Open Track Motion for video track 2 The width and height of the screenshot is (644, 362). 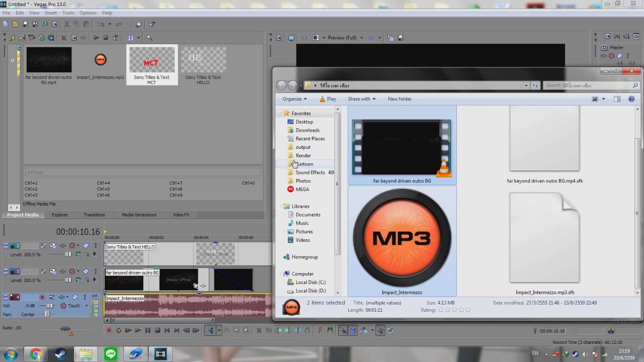[53, 246]
